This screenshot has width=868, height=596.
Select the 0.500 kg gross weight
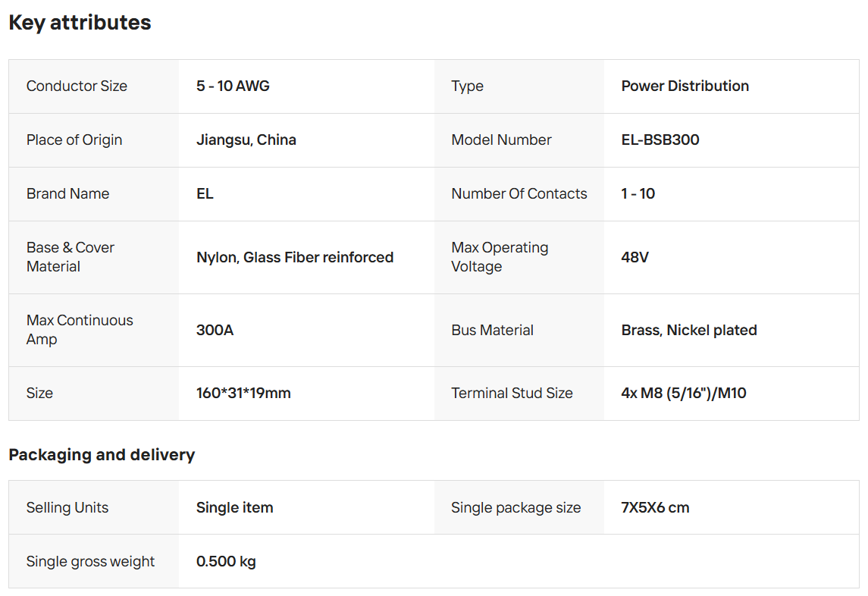[226, 562]
